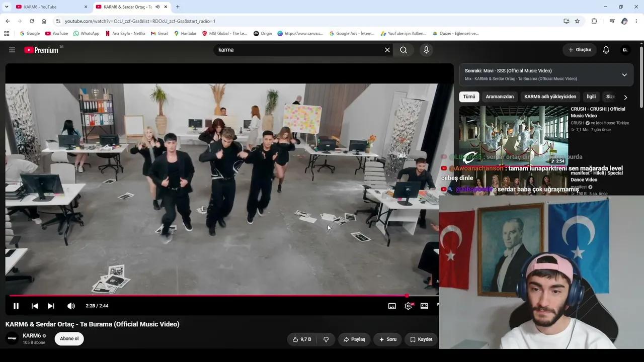The height and width of the screenshot is (362, 644).
Task: Select the Aramanızdan filter chip
Action: click(500, 97)
